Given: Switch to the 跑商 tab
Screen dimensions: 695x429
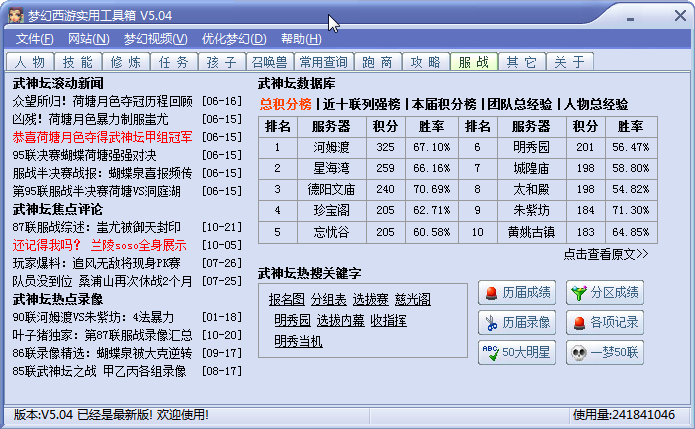Looking at the screenshot, I should [378, 62].
